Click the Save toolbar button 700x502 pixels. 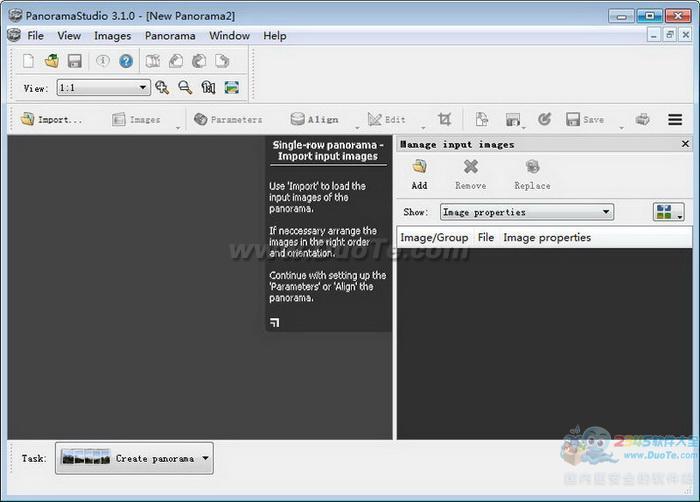click(x=585, y=120)
